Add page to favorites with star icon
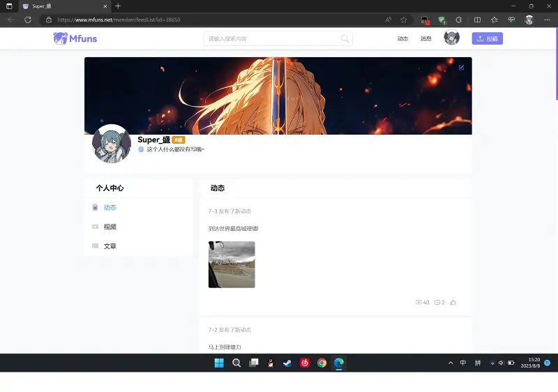Image resolution: width=558 pixels, height=392 pixels. tap(404, 20)
